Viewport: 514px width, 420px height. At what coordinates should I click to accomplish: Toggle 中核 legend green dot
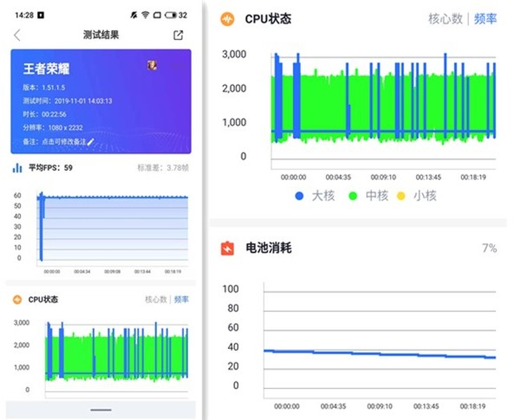tap(353, 196)
